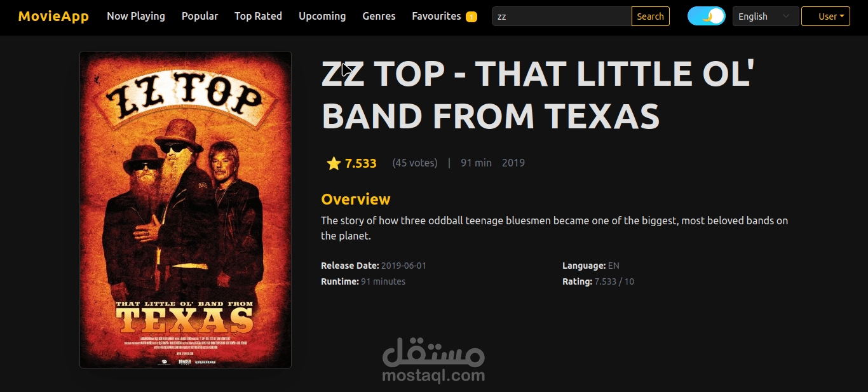Click the 7.533 rating score
The width and height of the screenshot is (868, 392).
pos(361,163)
